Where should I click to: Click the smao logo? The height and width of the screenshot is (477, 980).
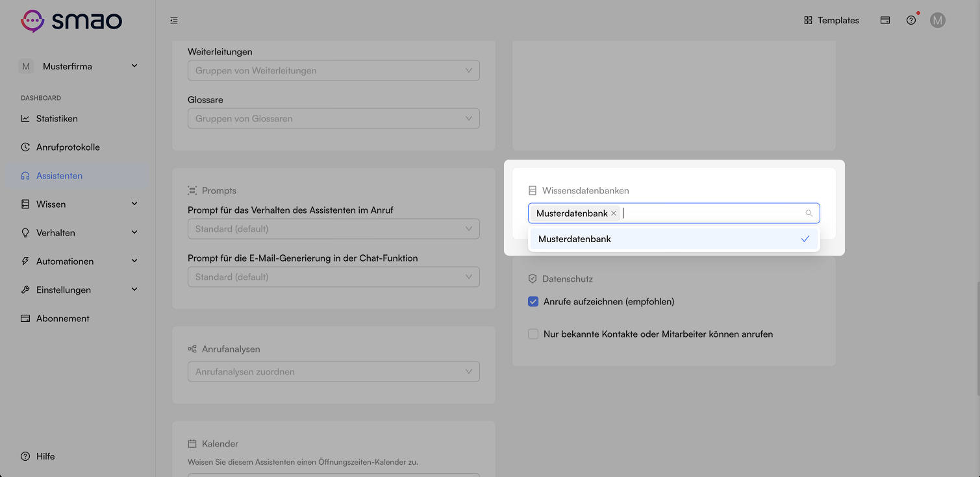(71, 21)
